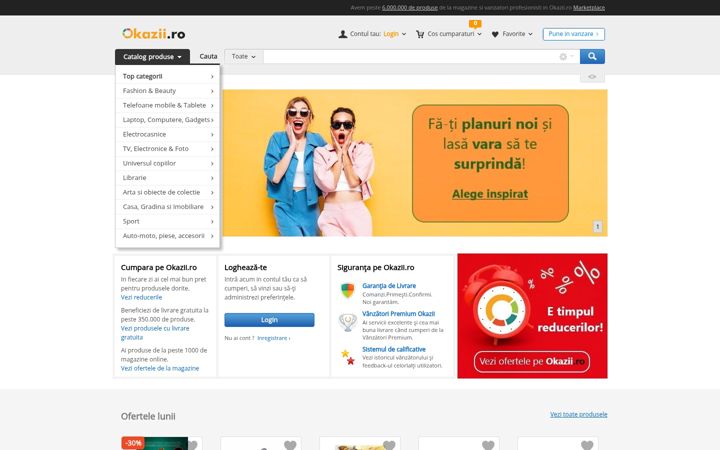The image size is (720, 450).
Task: Open search settings gear icon
Action: click(563, 56)
